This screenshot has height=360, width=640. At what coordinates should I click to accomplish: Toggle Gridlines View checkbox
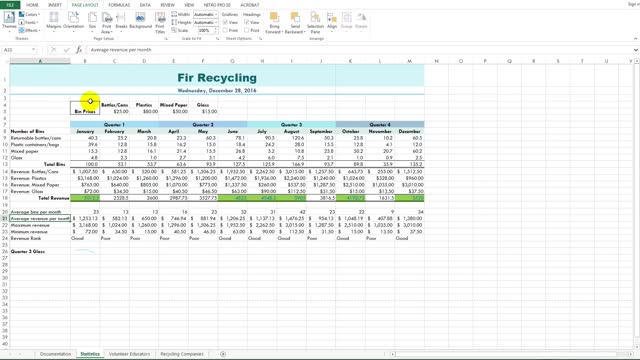pos(225,22)
